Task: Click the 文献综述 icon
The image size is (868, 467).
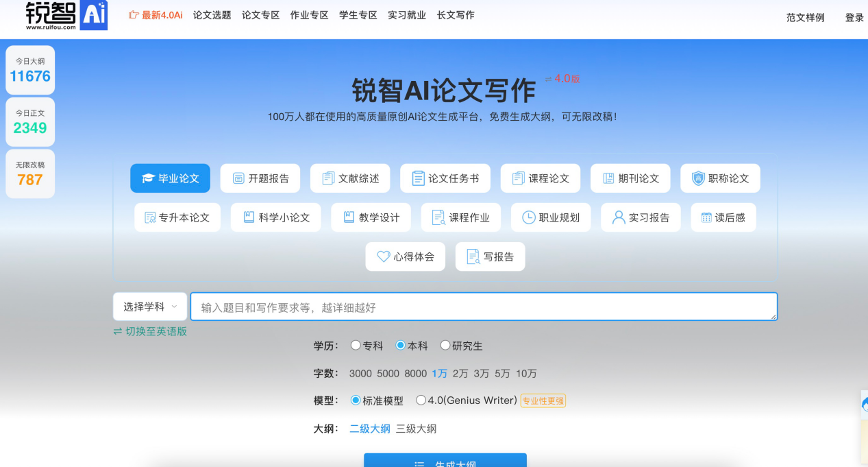Action: [328, 178]
